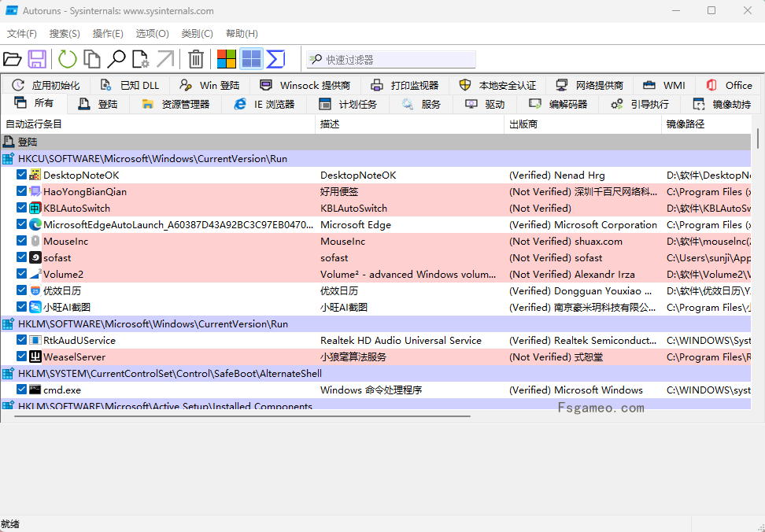Click the green Refresh toolbar icon

[x=68, y=60]
